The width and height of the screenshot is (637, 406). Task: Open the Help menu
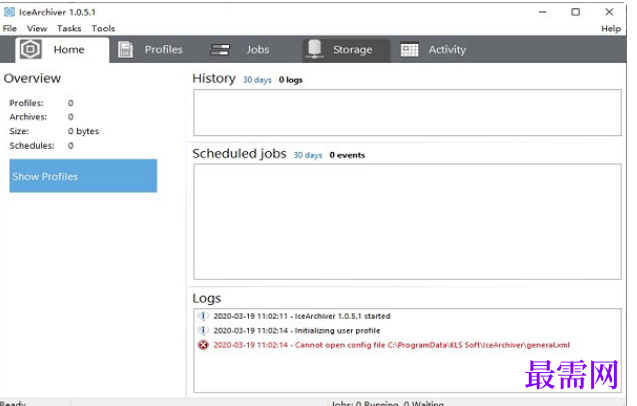pyautogui.click(x=611, y=28)
